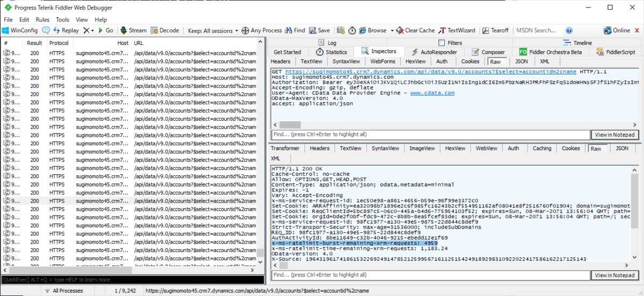The image size is (644, 296).
Task: Click the Go resume button
Action: point(106,31)
